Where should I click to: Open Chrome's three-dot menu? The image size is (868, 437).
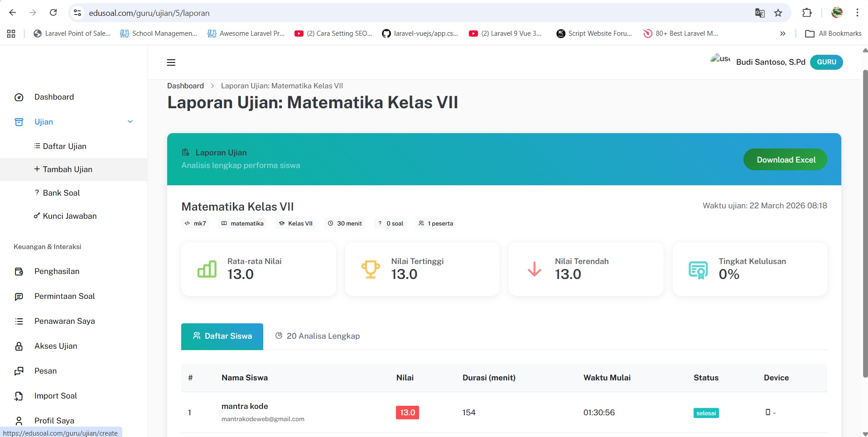(858, 13)
